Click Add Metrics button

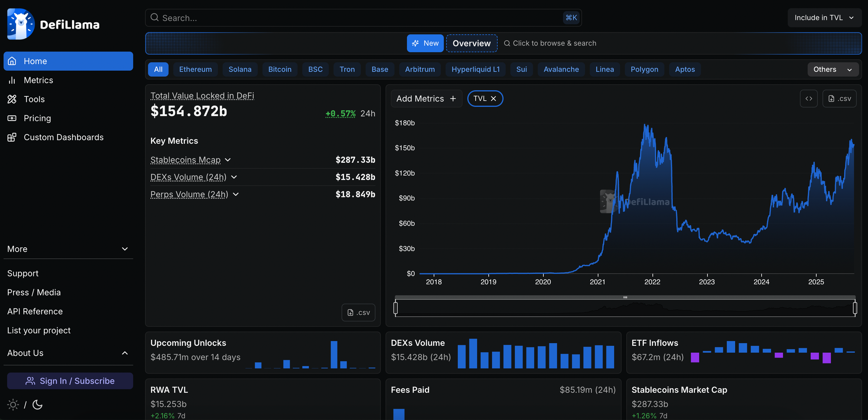[426, 98]
